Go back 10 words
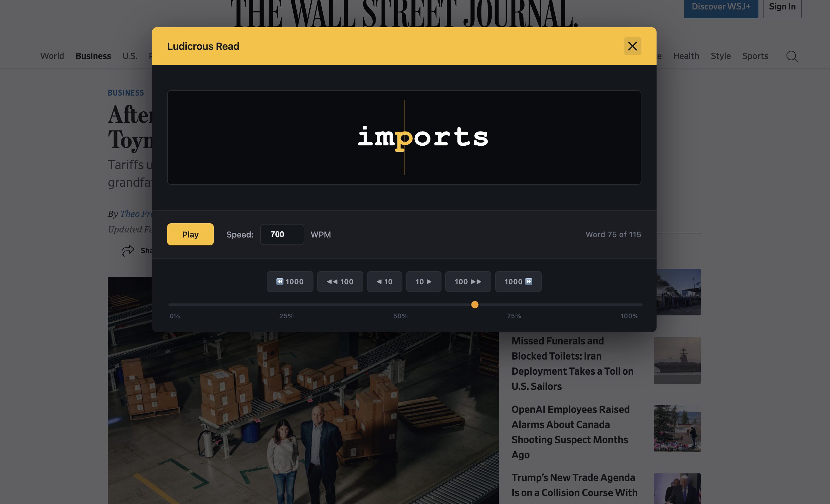830x504 pixels. [384, 282]
